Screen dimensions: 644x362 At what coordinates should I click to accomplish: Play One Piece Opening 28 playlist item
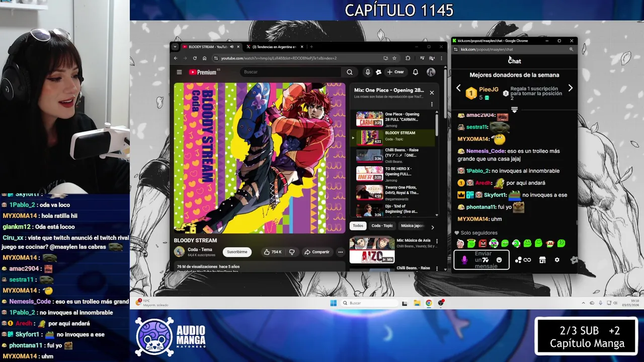(392, 119)
